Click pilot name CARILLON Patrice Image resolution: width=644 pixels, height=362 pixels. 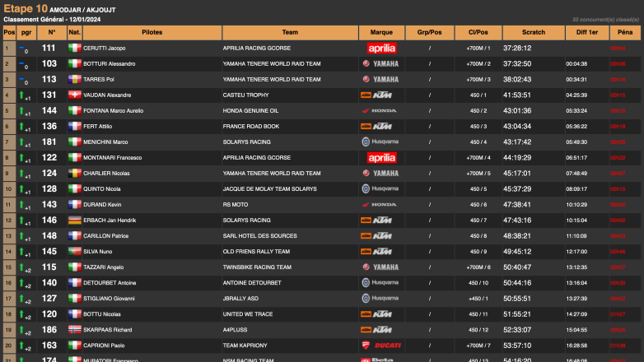pos(106,236)
